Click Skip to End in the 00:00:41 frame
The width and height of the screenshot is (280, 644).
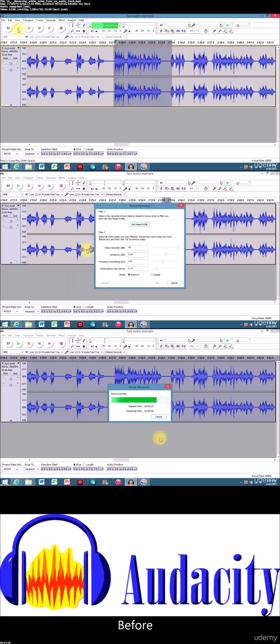coord(49,28)
